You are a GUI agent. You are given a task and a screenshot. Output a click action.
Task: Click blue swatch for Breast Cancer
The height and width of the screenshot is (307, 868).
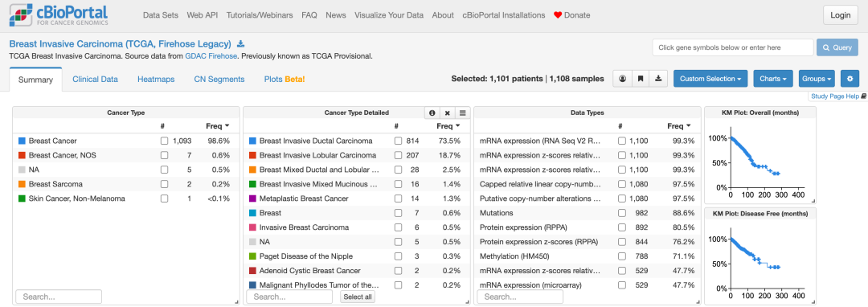[22, 141]
